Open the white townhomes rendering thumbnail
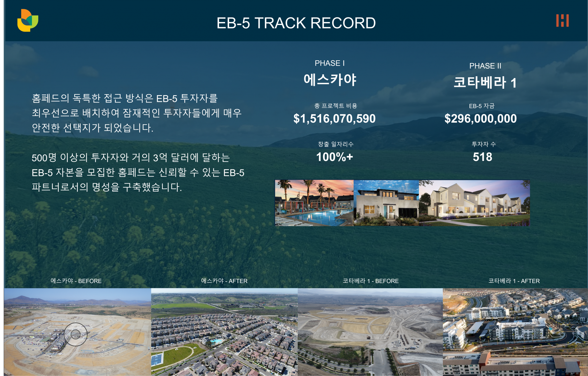This screenshot has width=588, height=376. pyautogui.click(x=474, y=203)
